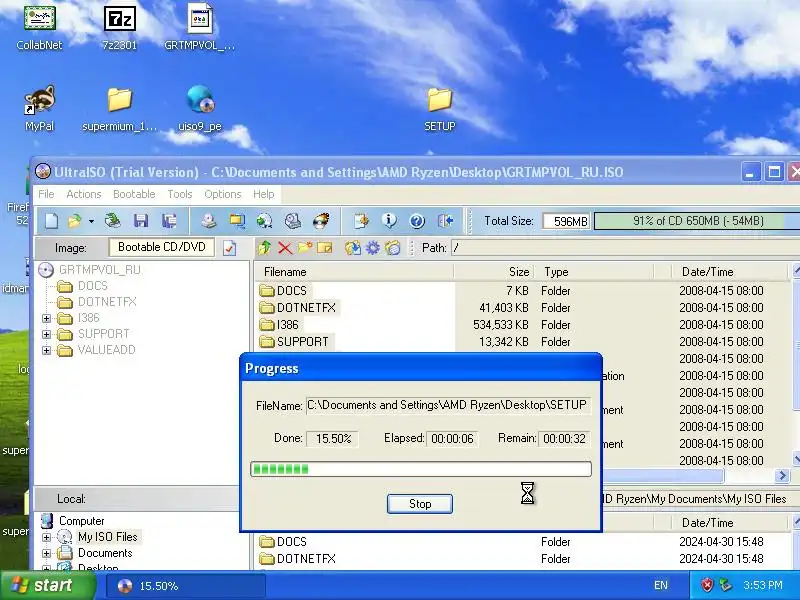Click the image properties checkmark icon
This screenshot has height=600, width=800.
[230, 248]
